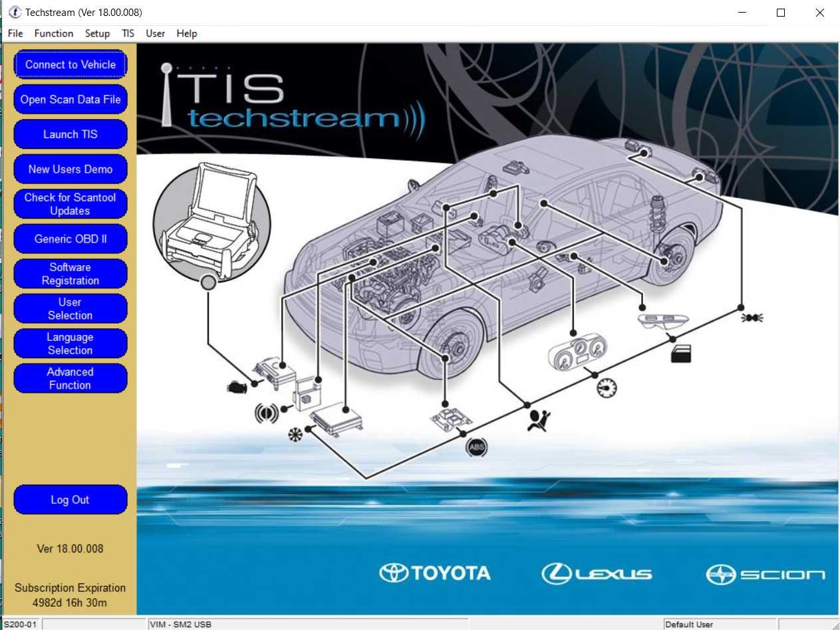Image resolution: width=840 pixels, height=630 pixels.
Task: Click the Techstream app icon in title bar
Action: (15, 12)
